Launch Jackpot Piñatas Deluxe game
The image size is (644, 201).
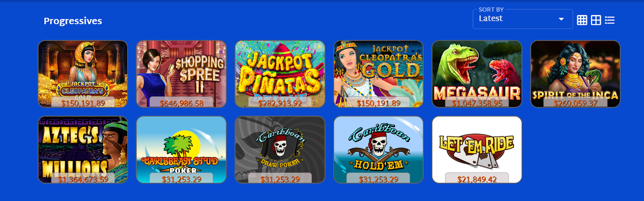(x=280, y=74)
